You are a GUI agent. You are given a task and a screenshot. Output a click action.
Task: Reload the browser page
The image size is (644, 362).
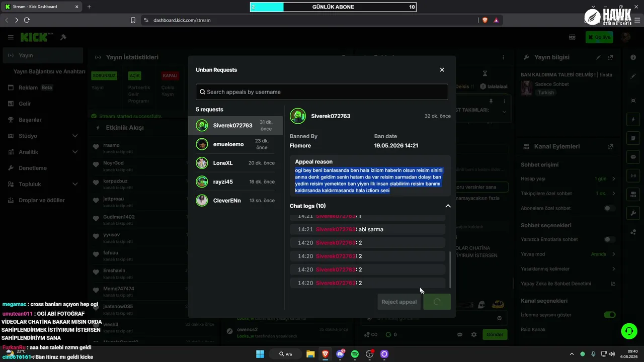click(27, 20)
